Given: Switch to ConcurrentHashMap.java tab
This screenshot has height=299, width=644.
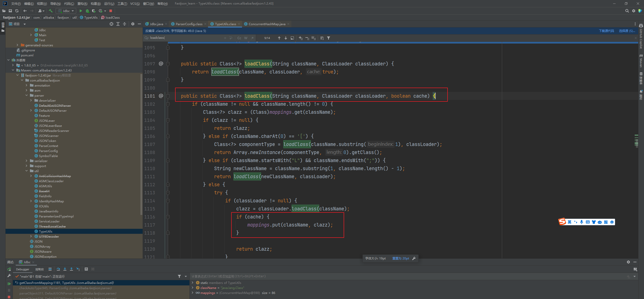Looking at the screenshot, I should 267,24.
